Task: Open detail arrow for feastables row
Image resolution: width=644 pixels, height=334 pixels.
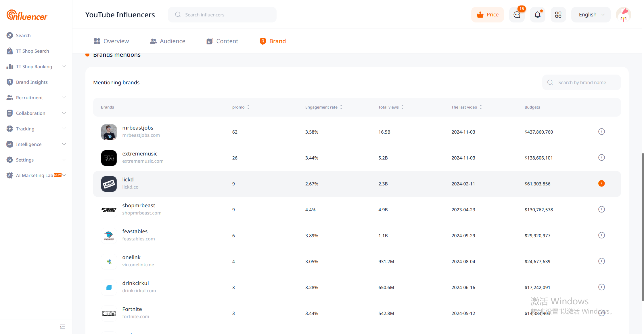Action: pos(601,235)
